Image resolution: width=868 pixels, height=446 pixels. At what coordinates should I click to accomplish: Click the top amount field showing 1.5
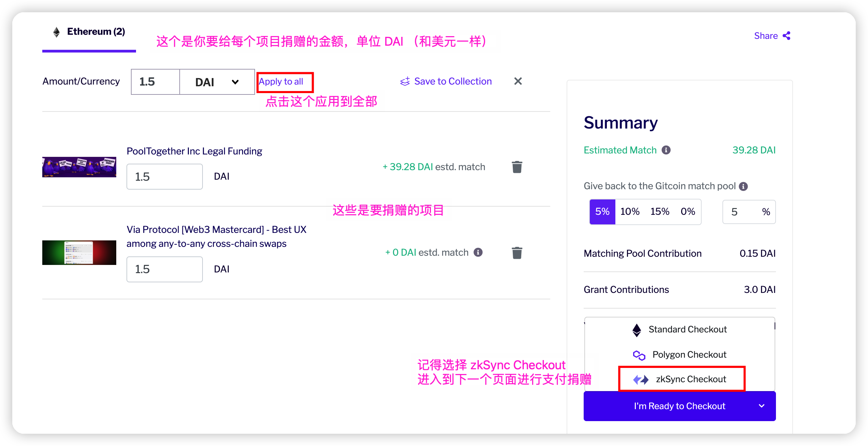(155, 82)
